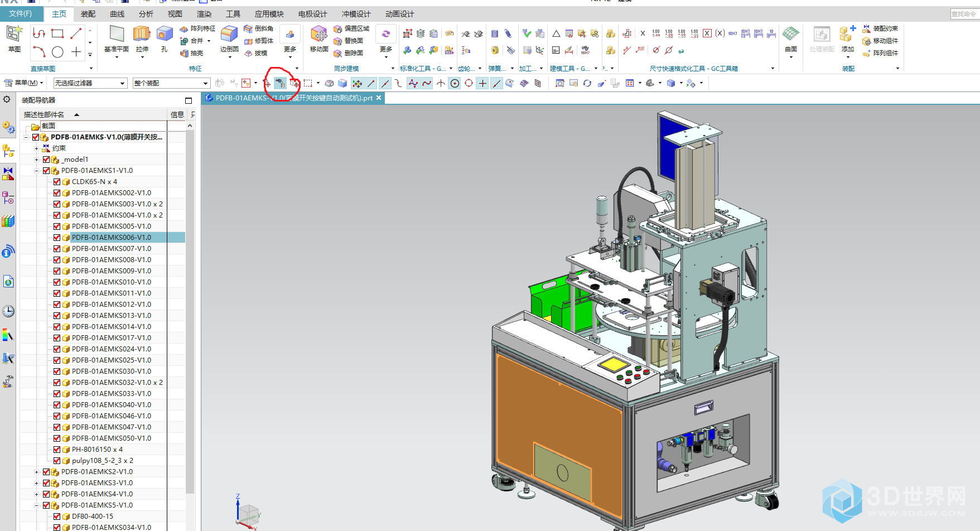Open the 装配 ribbon tab
Viewport: 980px width, 531px height.
pyautogui.click(x=88, y=14)
